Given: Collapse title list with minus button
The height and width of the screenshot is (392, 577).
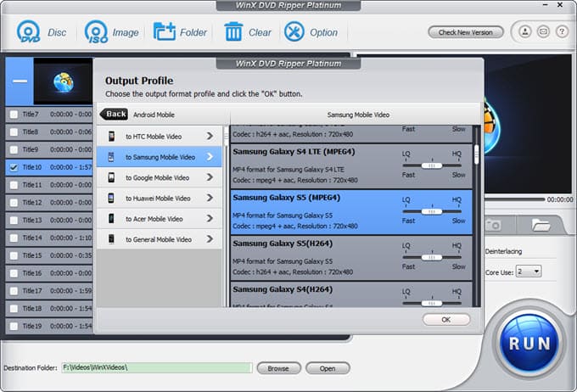Looking at the screenshot, I should click(20, 81).
